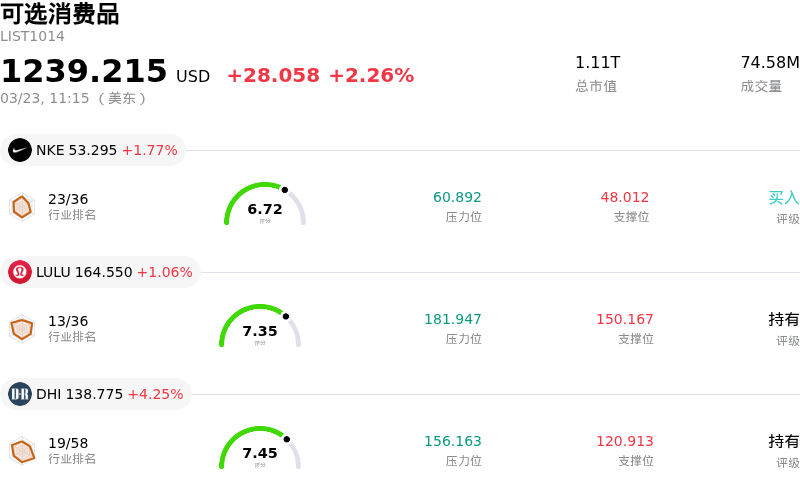Screen dimensions: 800x488
Task: Click the Nike swoosh logo icon
Action: (20, 150)
